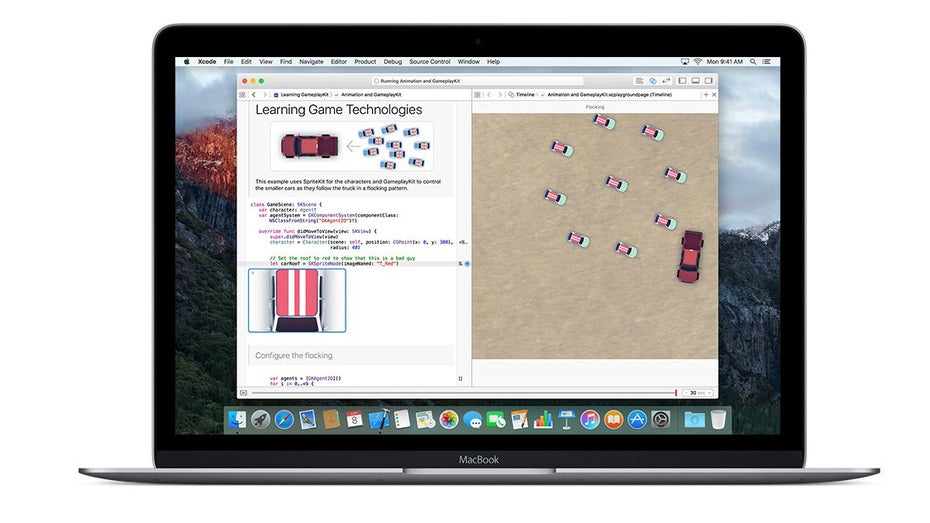
Task: Open the Apple menu
Action: click(x=186, y=62)
